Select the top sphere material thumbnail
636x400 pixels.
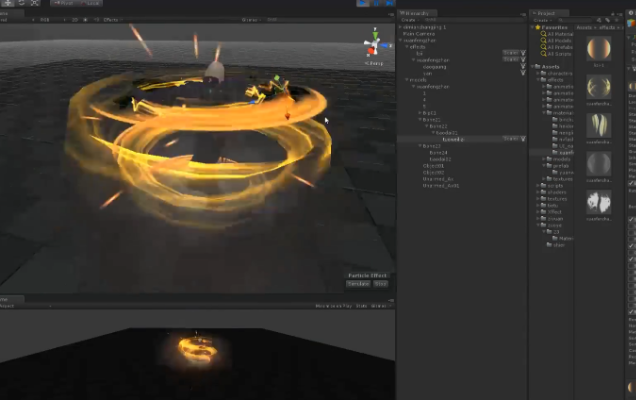pos(599,50)
